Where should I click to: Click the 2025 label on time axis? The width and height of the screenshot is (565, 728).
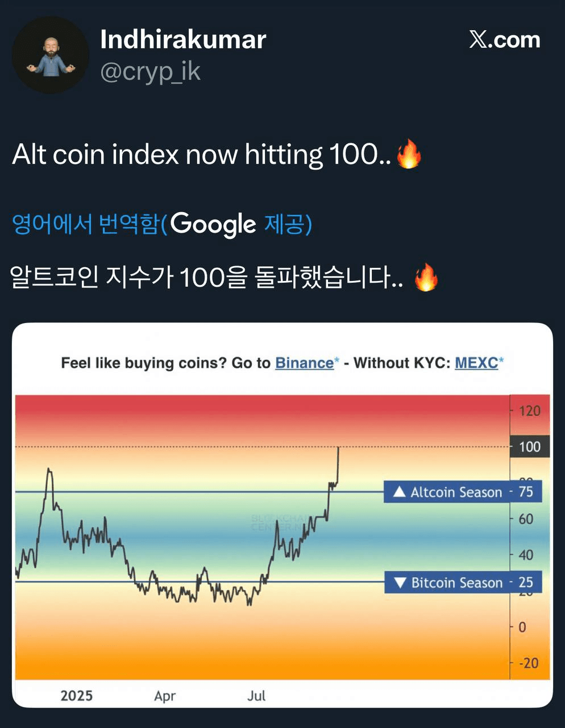point(77,696)
